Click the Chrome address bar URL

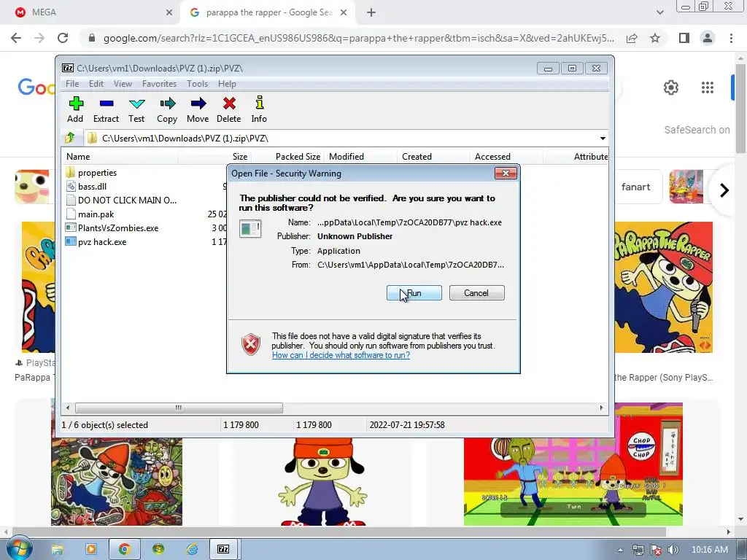[x=358, y=38]
